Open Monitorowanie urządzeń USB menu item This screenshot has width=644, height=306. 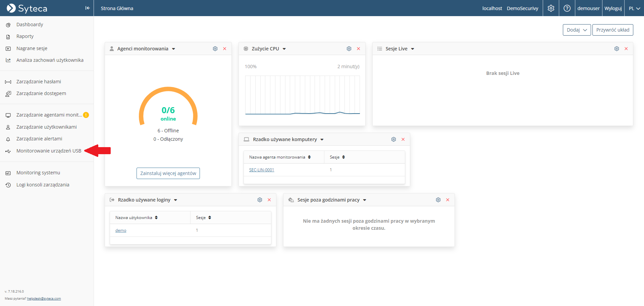pyautogui.click(x=49, y=151)
